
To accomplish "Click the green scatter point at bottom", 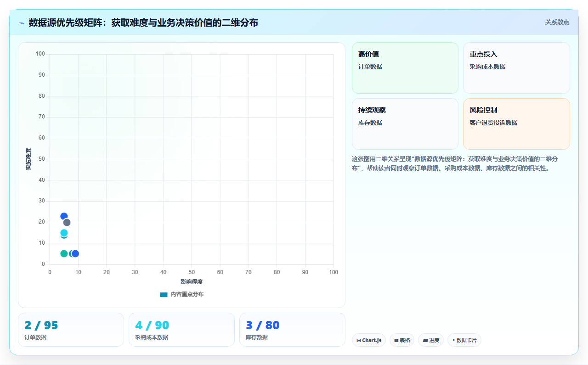I will [64, 253].
